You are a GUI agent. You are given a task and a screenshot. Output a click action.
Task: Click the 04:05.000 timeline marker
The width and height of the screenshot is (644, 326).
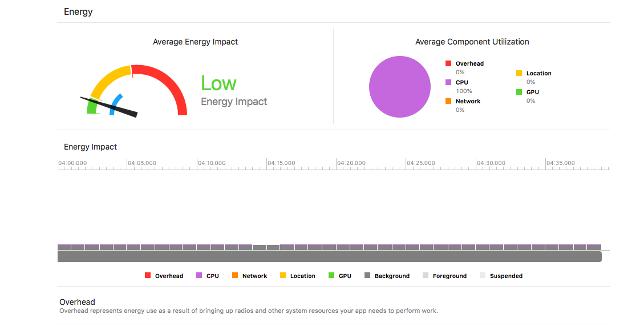coord(141,163)
